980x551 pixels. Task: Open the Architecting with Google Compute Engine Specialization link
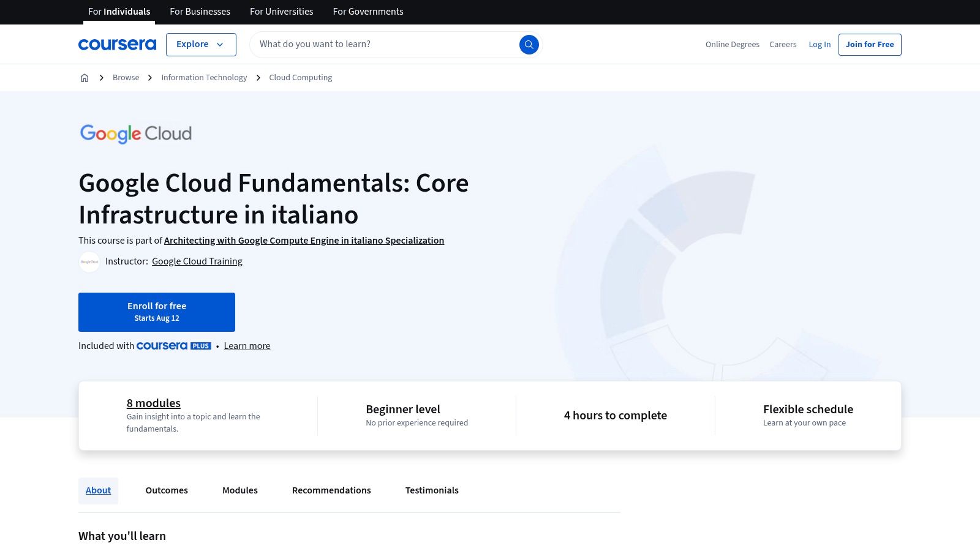pyautogui.click(x=304, y=241)
